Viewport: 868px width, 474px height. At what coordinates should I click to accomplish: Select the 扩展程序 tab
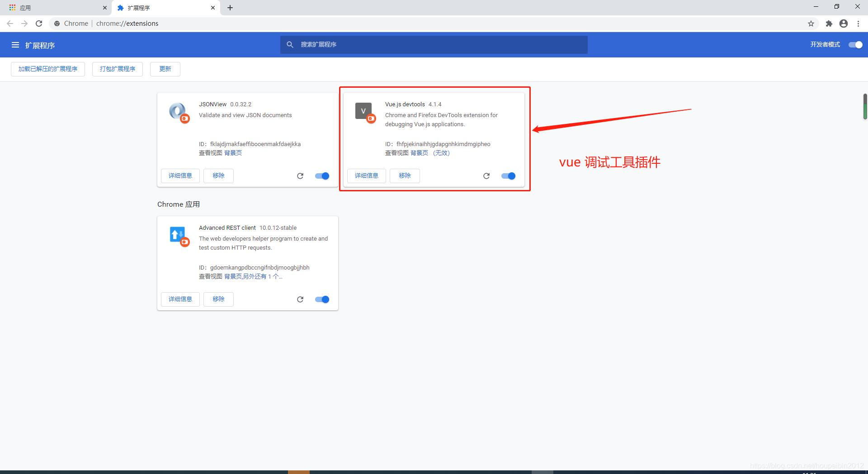coord(165,8)
